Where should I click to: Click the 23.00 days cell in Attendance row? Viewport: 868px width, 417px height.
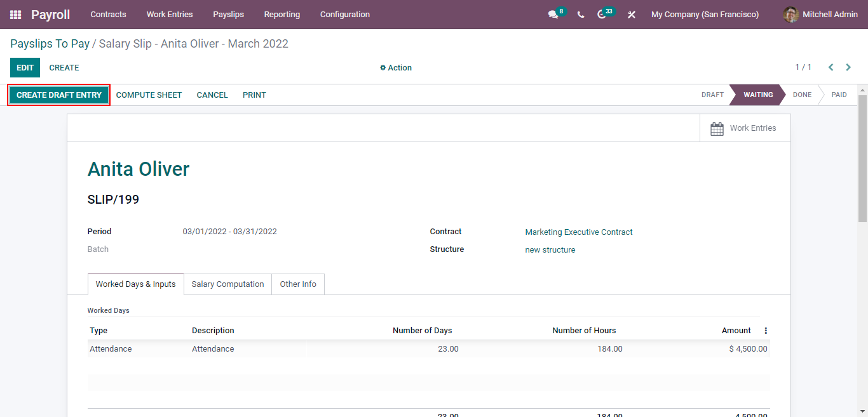[x=448, y=349]
